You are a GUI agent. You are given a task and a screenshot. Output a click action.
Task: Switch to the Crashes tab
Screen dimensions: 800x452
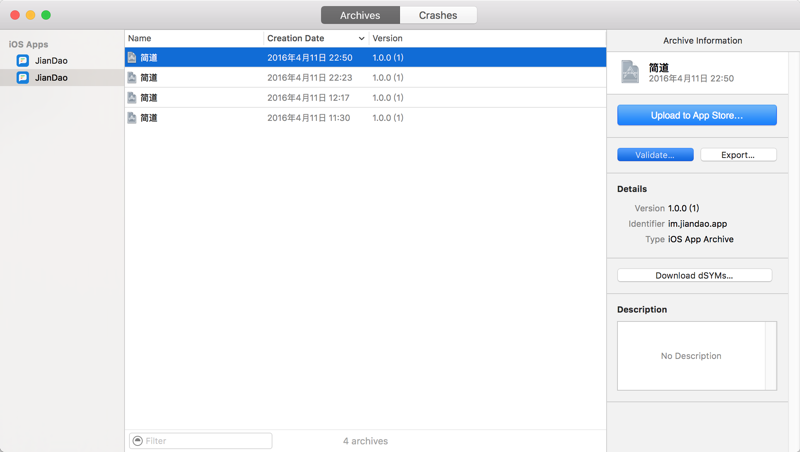[438, 15]
